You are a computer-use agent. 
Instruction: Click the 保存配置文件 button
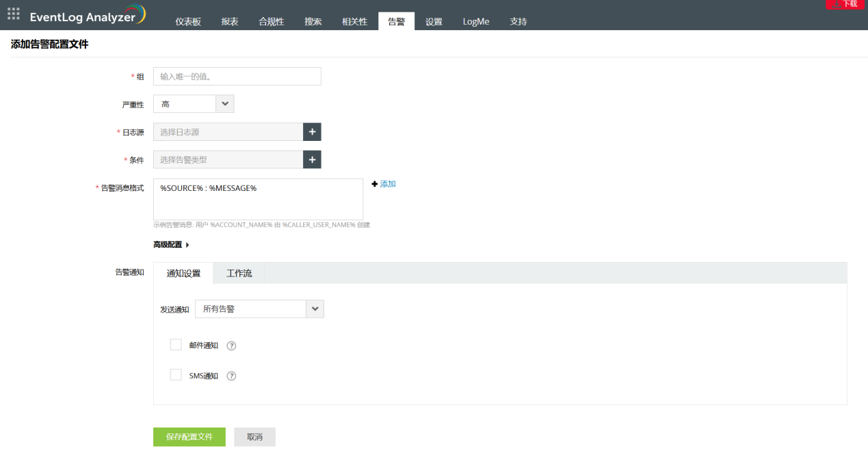coord(189,437)
